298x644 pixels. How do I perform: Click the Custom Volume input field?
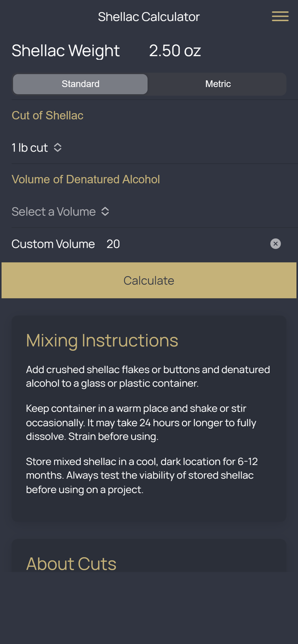(129, 243)
